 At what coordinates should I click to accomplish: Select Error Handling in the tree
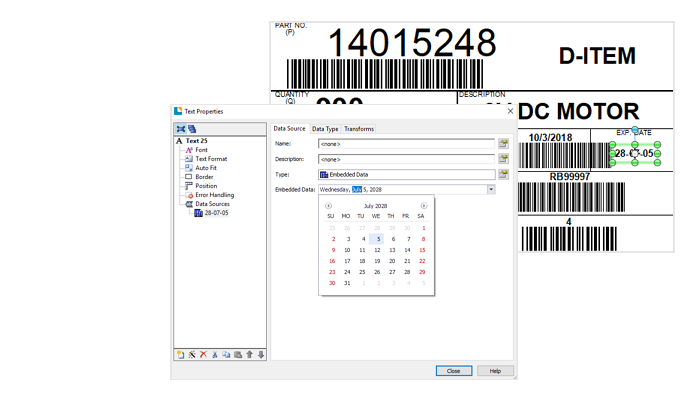214,195
